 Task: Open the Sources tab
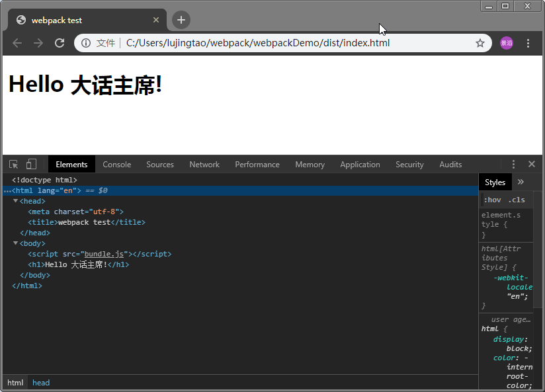coord(160,165)
